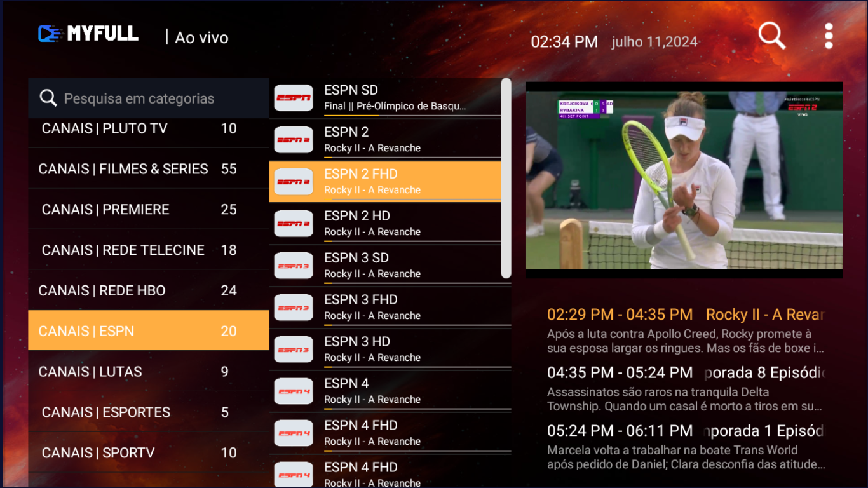The height and width of the screenshot is (488, 868).
Task: Click the ESPN 3 SD channel logo
Action: pos(294,266)
